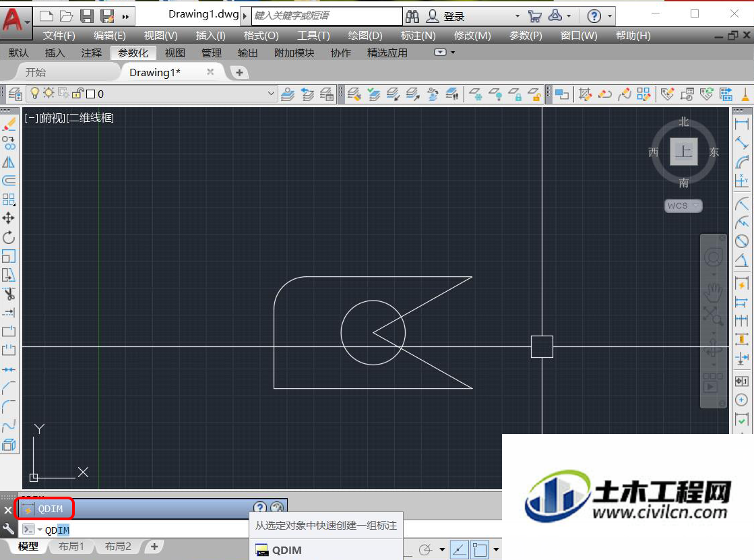Screen dimensions: 754x560
Task: Click the Save As floppy-with-pencil icon
Action: (x=107, y=16)
